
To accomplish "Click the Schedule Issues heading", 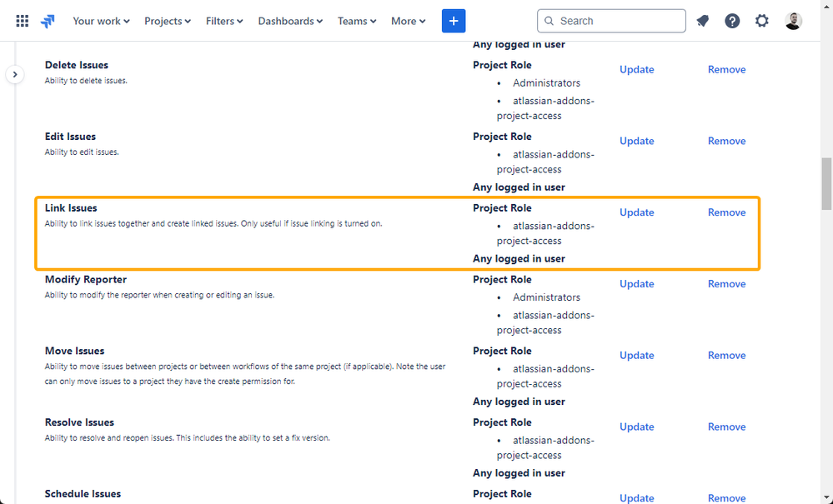I will (83, 494).
